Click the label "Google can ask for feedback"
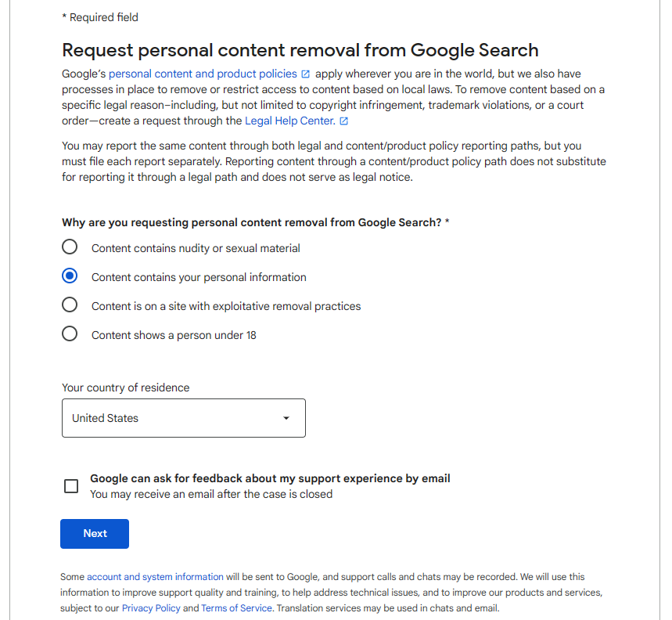 [x=270, y=478]
